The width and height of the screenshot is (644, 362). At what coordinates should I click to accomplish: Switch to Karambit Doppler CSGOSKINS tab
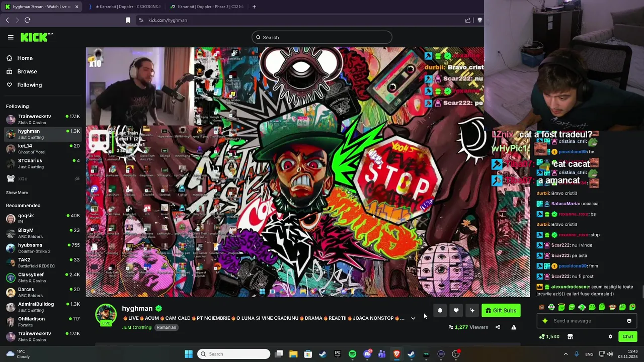pyautogui.click(x=124, y=7)
